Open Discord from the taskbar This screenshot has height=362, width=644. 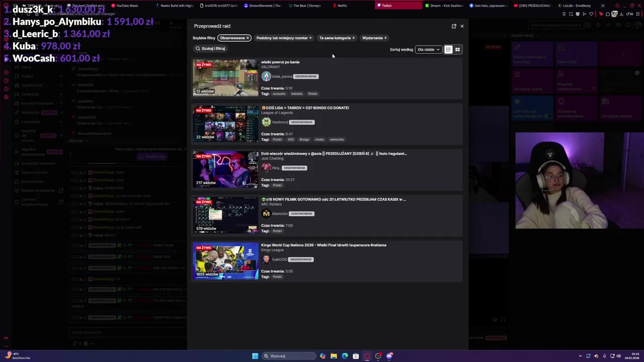[389, 356]
